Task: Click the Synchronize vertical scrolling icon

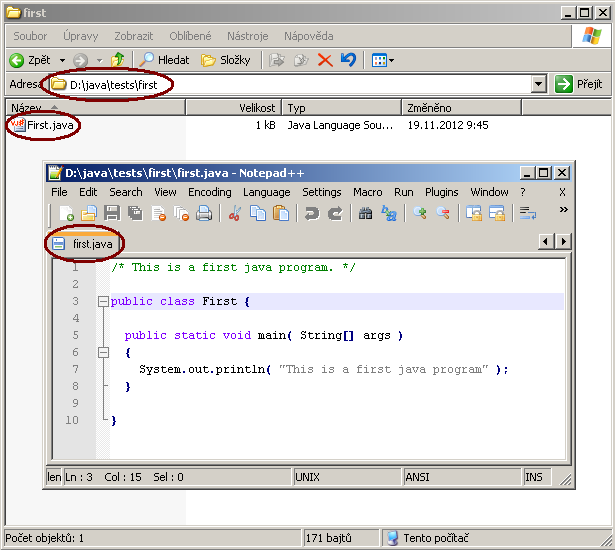Action: click(474, 213)
